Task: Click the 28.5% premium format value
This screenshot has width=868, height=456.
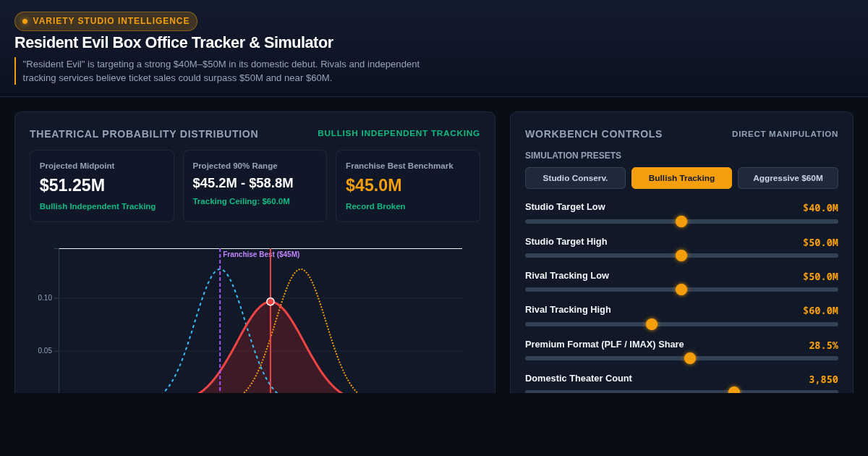Action: pyautogui.click(x=823, y=345)
